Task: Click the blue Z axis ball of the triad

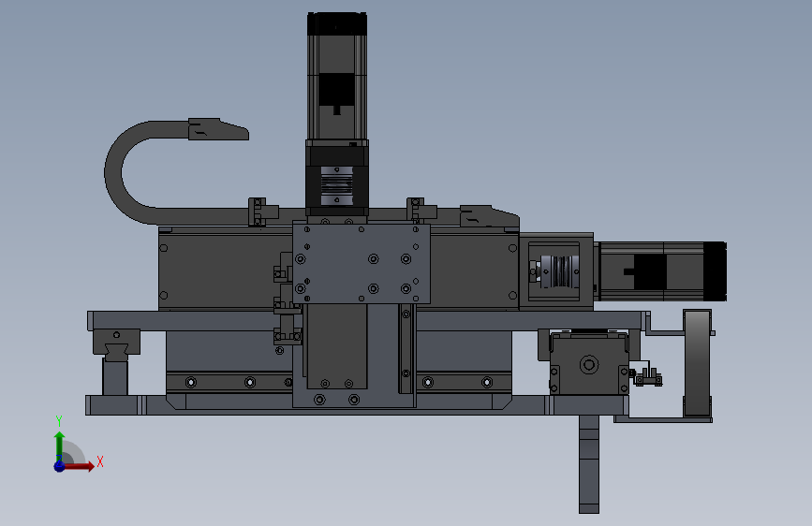Action: pos(60,466)
